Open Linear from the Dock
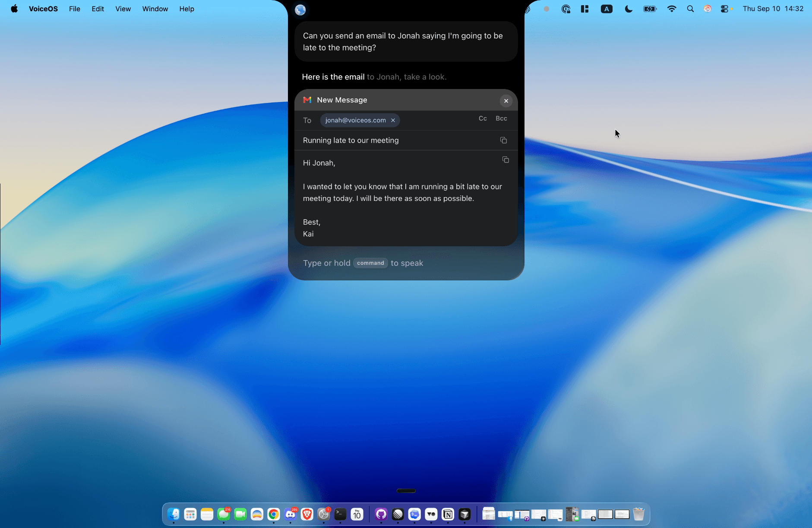Viewport: 812px width, 528px height. [x=398, y=514]
